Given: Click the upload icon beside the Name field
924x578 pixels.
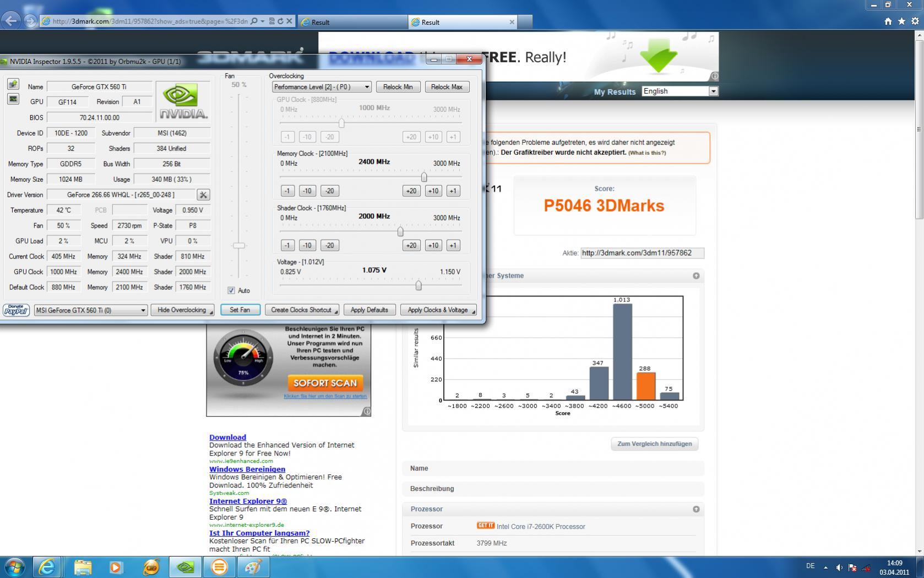Looking at the screenshot, I should click(13, 84).
